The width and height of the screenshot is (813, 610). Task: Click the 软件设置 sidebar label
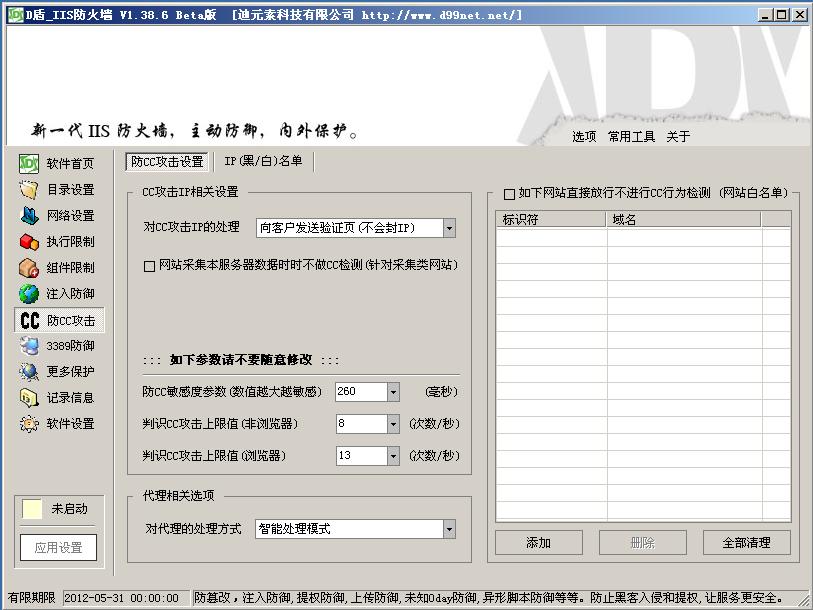71,424
